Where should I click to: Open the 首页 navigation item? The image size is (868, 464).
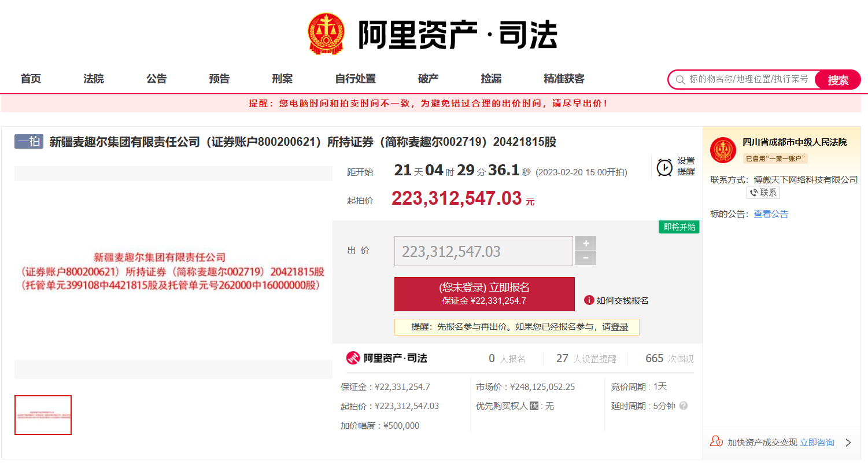[31, 79]
